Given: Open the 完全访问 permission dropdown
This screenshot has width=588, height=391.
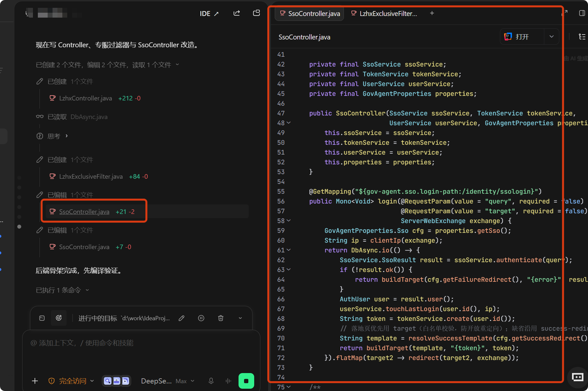Looking at the screenshot, I should coord(71,381).
